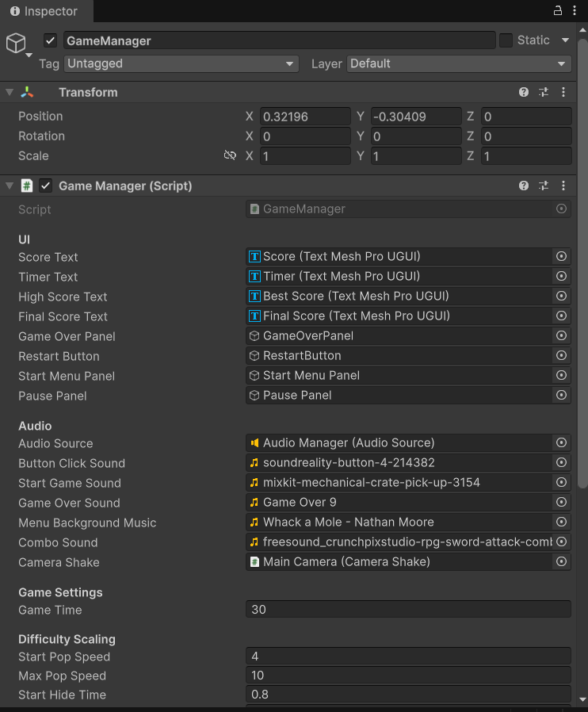This screenshot has height=712, width=588.
Task: Open Game Manager script more options menu
Action: (x=563, y=186)
